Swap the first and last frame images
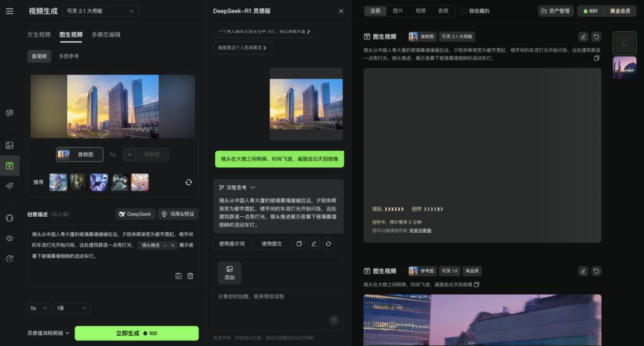This screenshot has height=346, width=644. pyautogui.click(x=113, y=155)
